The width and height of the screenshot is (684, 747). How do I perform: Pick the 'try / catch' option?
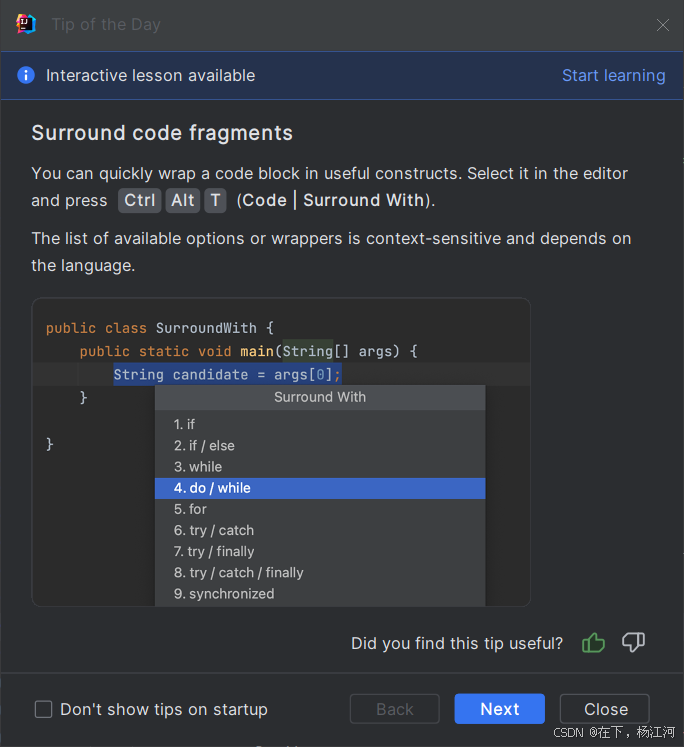point(320,530)
